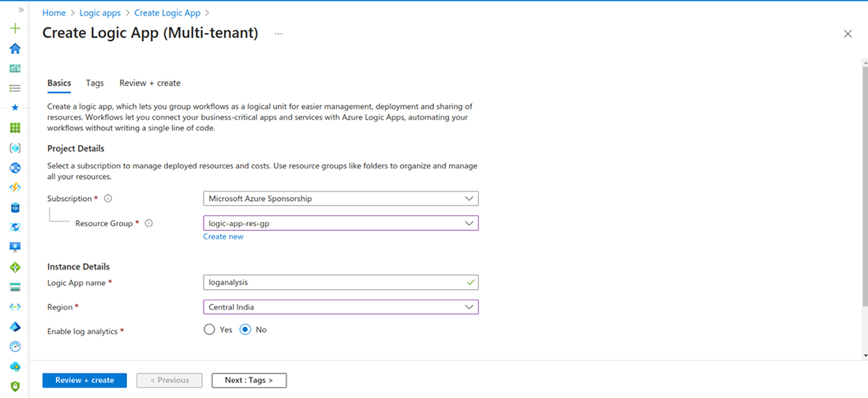Open All services list icon in the sidebar

[x=16, y=88]
